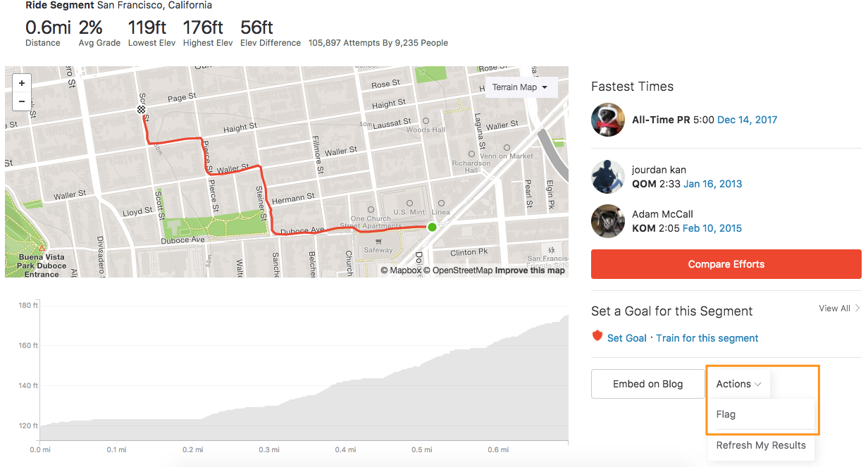The width and height of the screenshot is (868, 467).
Task: Click jourdan kan's profile photo
Action: coord(607,177)
